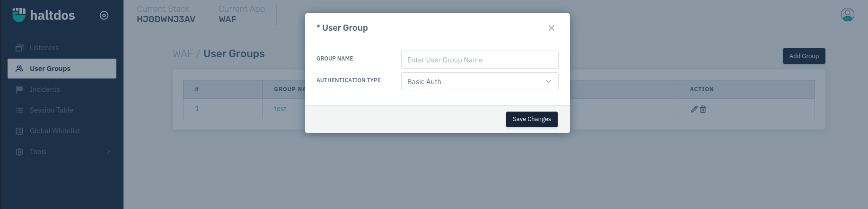Click the Incidents flag icon
The width and height of the screenshot is (868, 209).
point(19,89)
